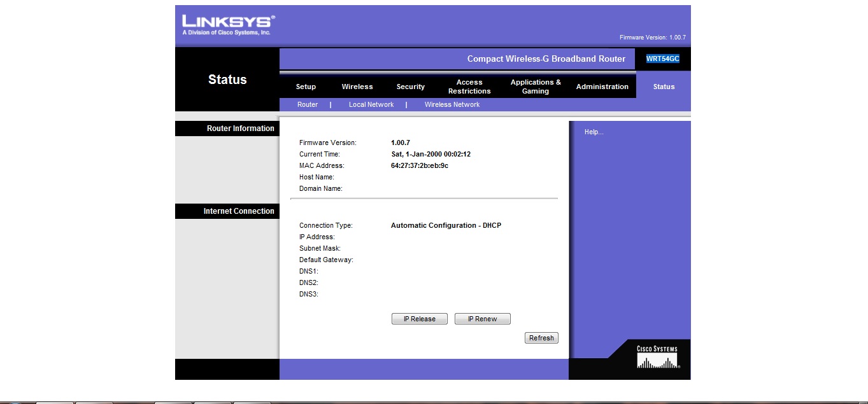Select the Status tab
The height and width of the screenshot is (404, 868).
664,87
